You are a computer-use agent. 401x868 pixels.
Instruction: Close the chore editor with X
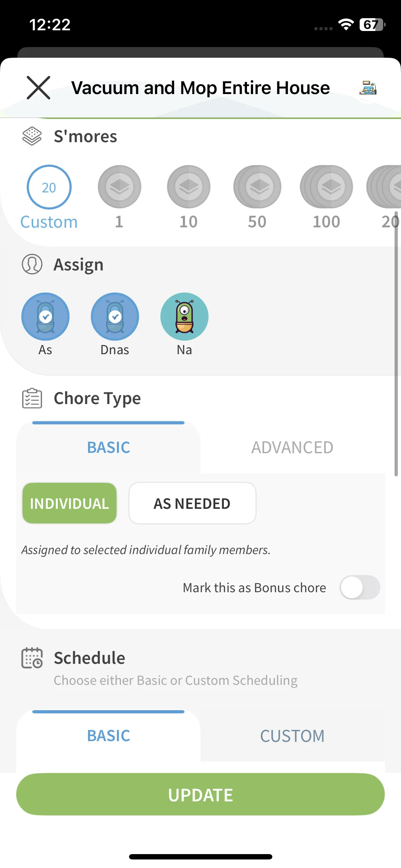[38, 88]
